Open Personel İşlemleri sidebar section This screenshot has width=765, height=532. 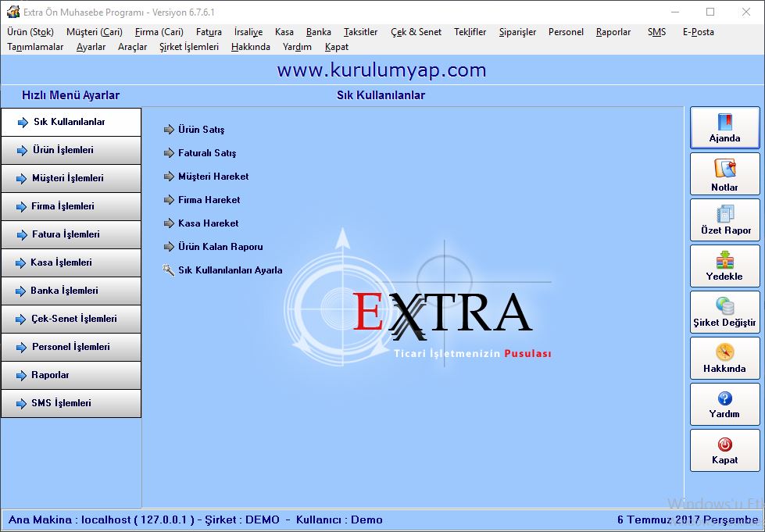[71, 347]
